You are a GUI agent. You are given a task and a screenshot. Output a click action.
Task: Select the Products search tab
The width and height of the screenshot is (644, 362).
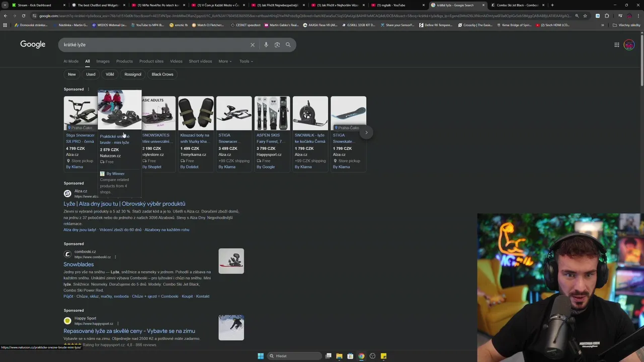pyautogui.click(x=124, y=61)
